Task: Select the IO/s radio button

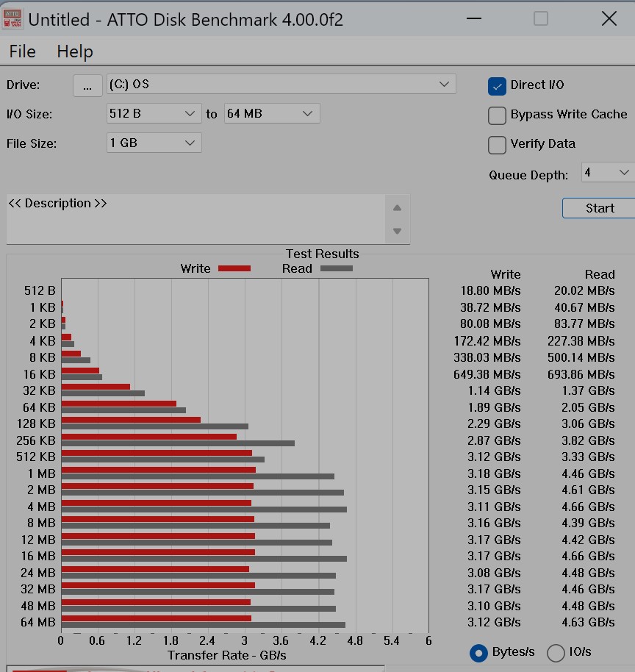Action: [556, 652]
